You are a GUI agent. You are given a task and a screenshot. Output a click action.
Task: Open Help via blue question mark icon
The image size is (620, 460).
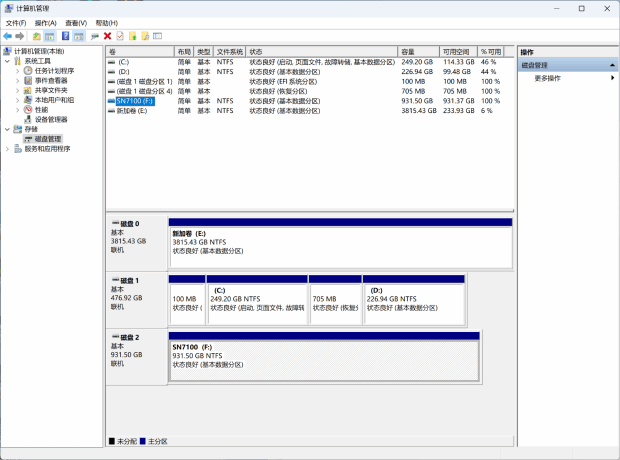65,36
